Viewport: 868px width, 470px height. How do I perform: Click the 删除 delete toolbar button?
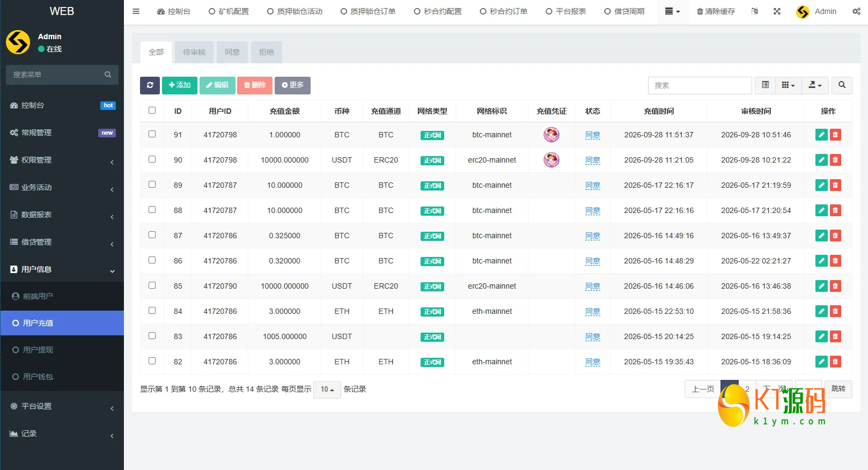pos(255,85)
